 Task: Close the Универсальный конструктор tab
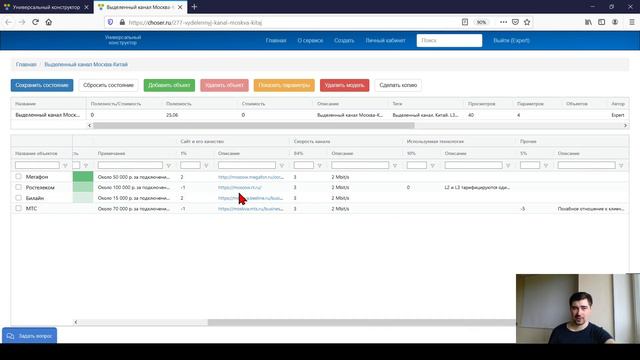pyautogui.click(x=86, y=7)
